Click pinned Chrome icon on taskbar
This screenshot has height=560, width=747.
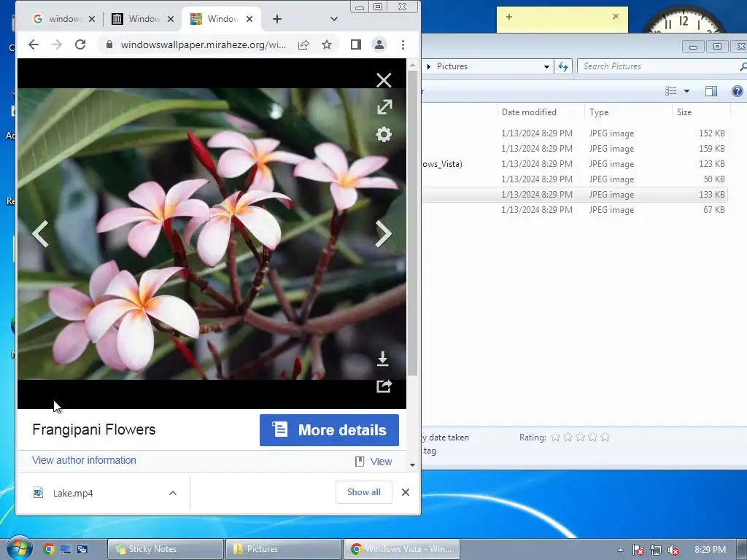49,549
